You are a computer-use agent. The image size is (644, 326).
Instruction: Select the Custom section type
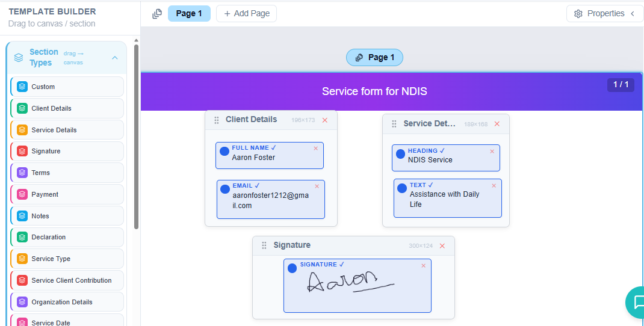pos(67,87)
